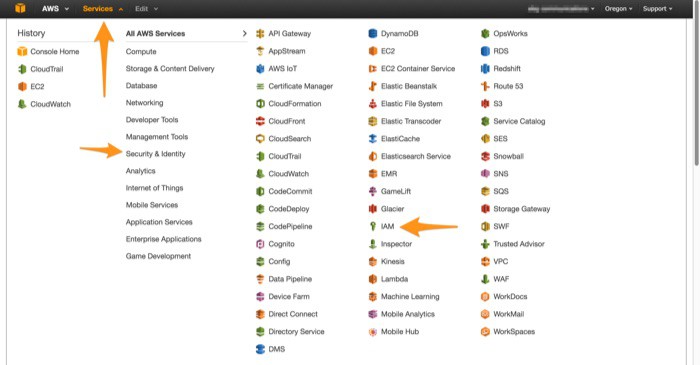The width and height of the screenshot is (700, 365).
Task: Select the Developer Tools category
Action: pyautogui.click(x=152, y=120)
